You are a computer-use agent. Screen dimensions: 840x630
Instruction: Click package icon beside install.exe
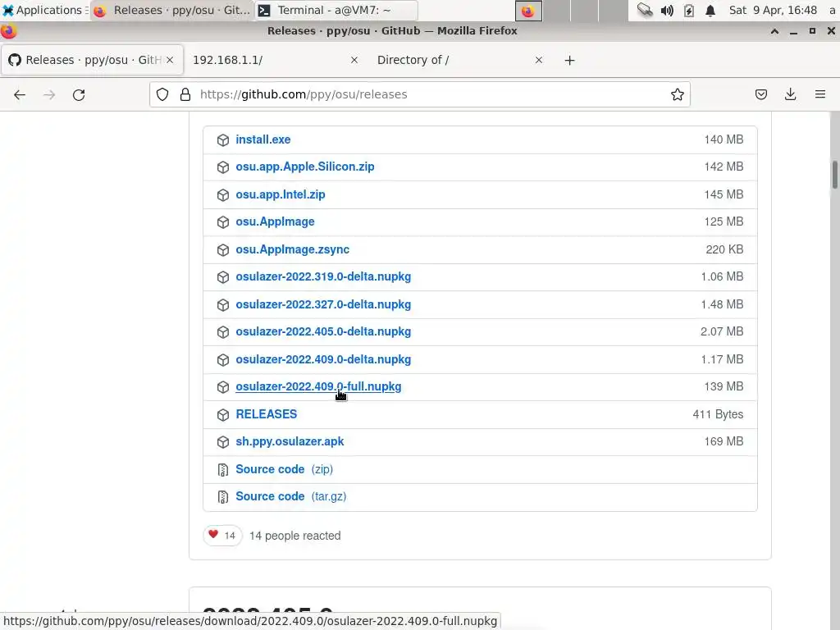(223, 140)
